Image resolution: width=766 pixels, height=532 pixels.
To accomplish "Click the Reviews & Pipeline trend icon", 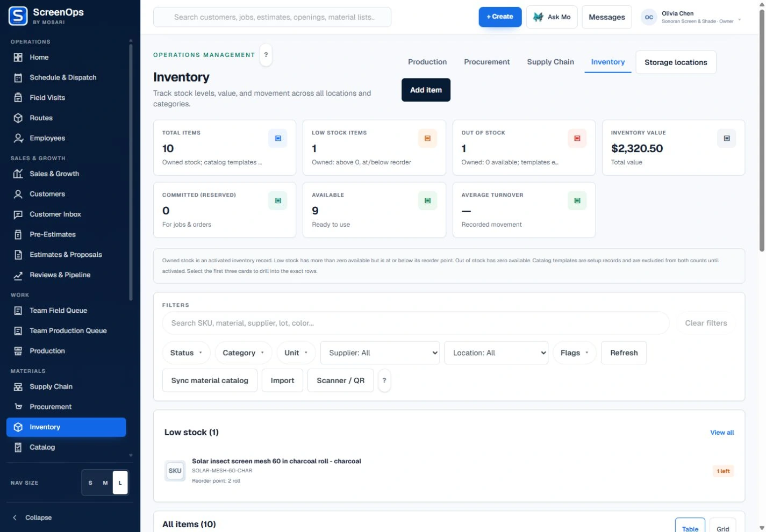I will point(18,275).
